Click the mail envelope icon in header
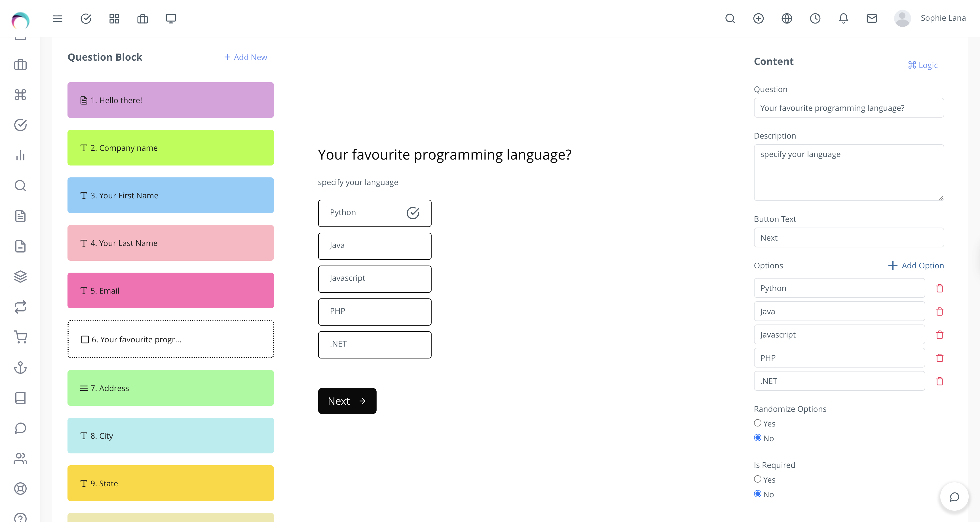This screenshot has height=522, width=980. click(872, 18)
